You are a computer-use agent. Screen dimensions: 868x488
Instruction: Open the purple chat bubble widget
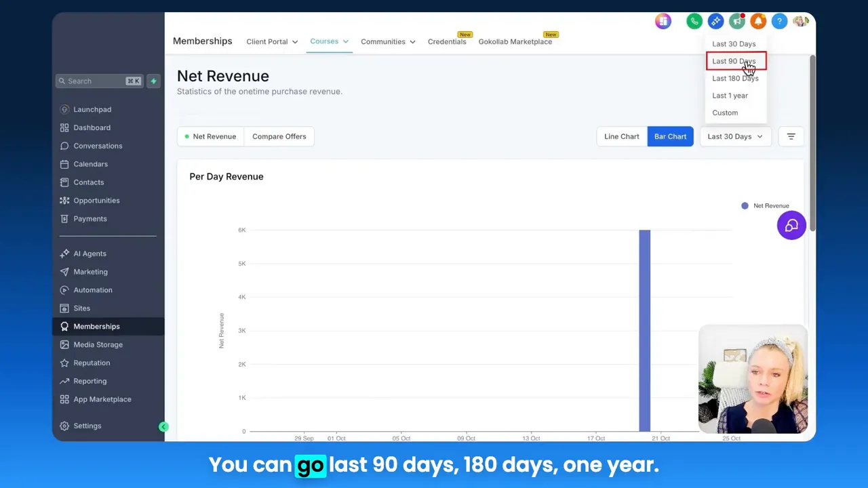pos(791,225)
